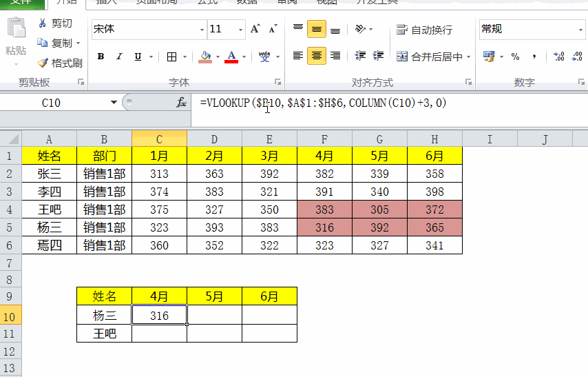
Task: Click the Cut (剪切) scissors icon
Action: [x=43, y=23]
